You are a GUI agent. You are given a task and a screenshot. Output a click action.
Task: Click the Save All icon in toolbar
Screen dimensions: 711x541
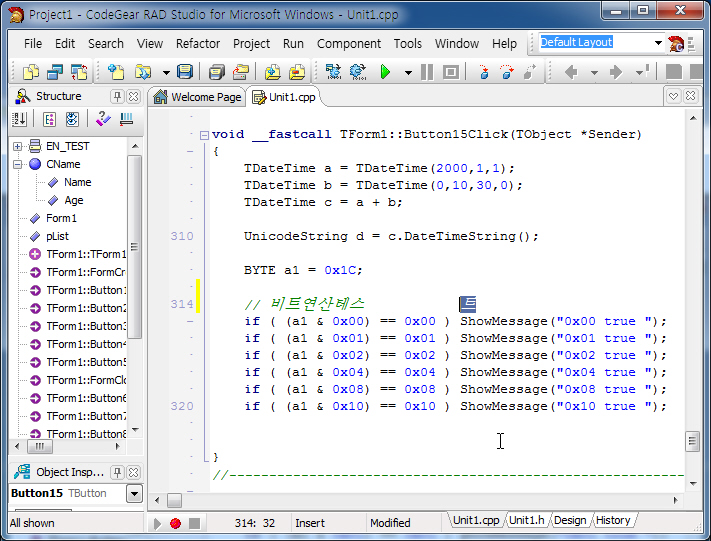(216, 72)
